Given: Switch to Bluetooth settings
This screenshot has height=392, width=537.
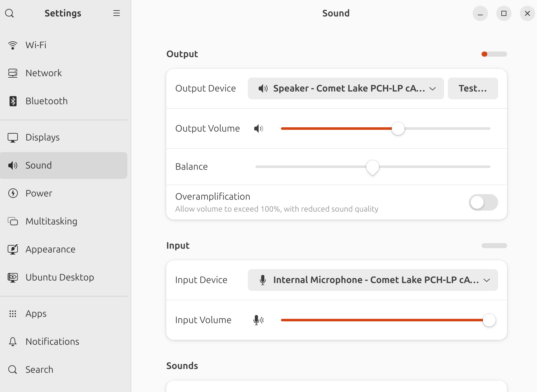Looking at the screenshot, I should click(x=64, y=101).
